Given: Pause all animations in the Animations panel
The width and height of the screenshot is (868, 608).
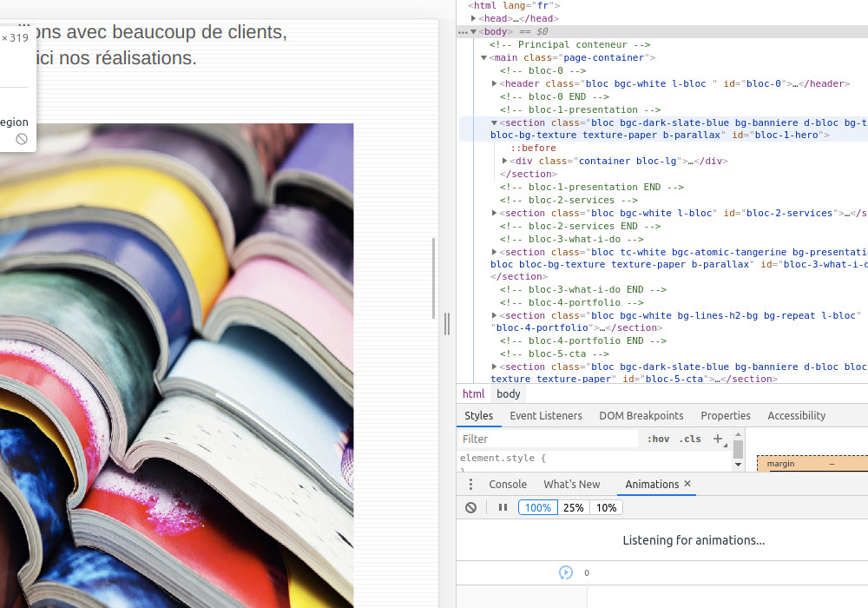Looking at the screenshot, I should click(503, 507).
